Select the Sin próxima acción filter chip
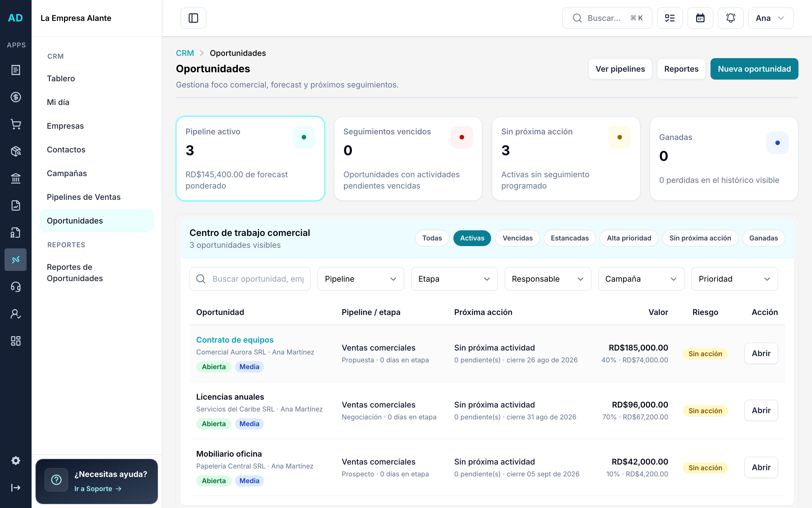Viewport: 812px width, 508px height. (700, 238)
